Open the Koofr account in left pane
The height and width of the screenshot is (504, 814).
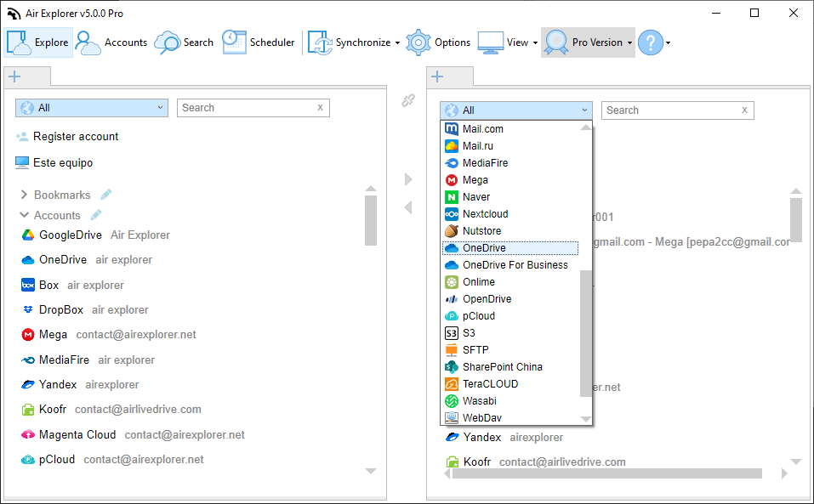click(x=111, y=410)
